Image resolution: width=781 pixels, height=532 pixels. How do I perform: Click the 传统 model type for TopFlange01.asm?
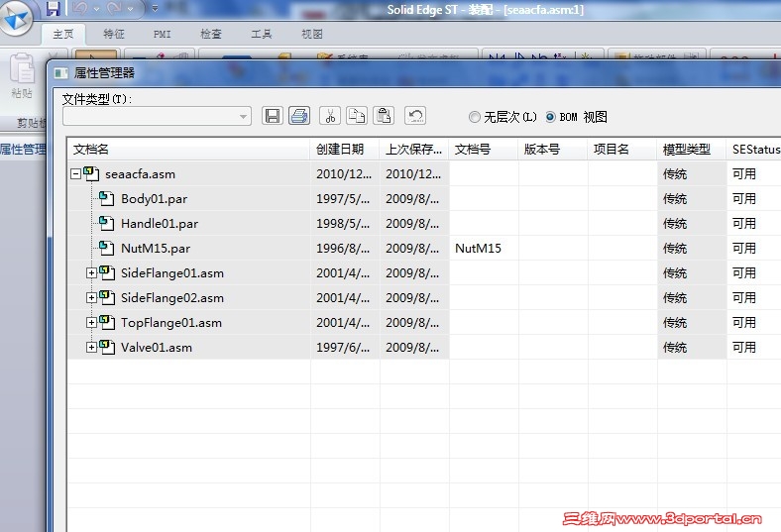coord(692,322)
